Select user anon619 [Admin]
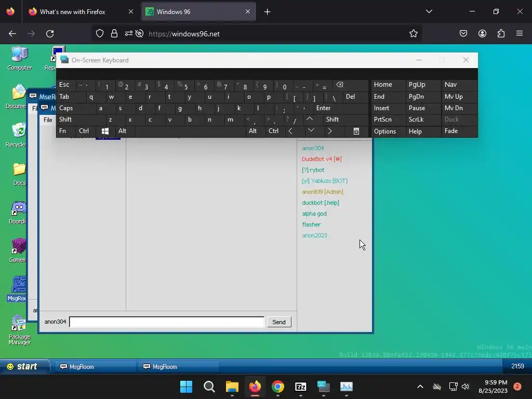The width and height of the screenshot is (532, 399). tap(322, 192)
